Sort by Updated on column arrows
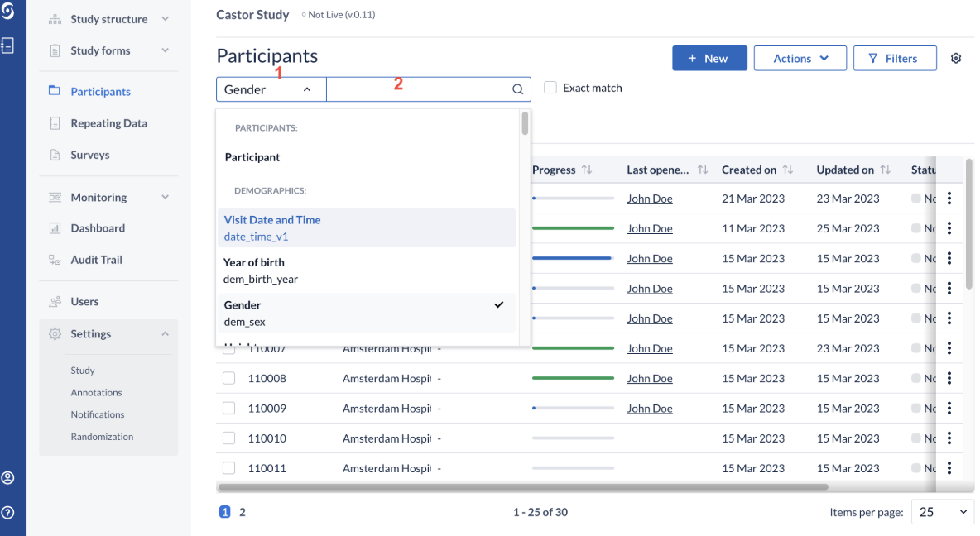 click(885, 170)
